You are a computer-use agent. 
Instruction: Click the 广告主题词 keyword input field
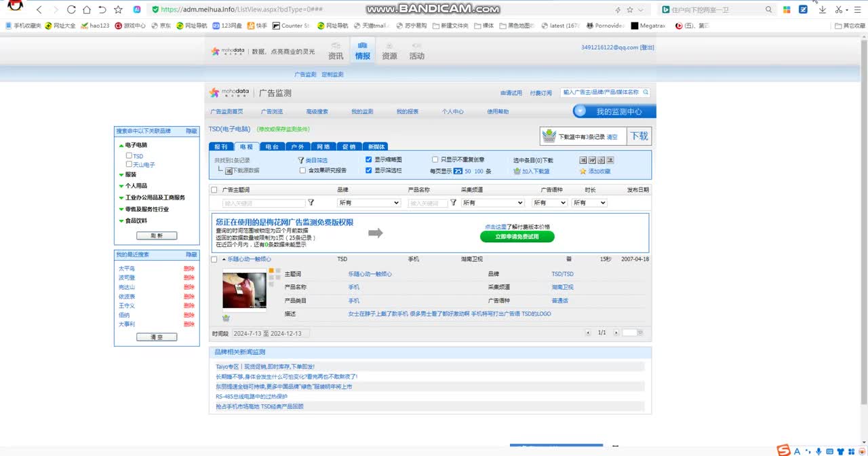[264, 202]
